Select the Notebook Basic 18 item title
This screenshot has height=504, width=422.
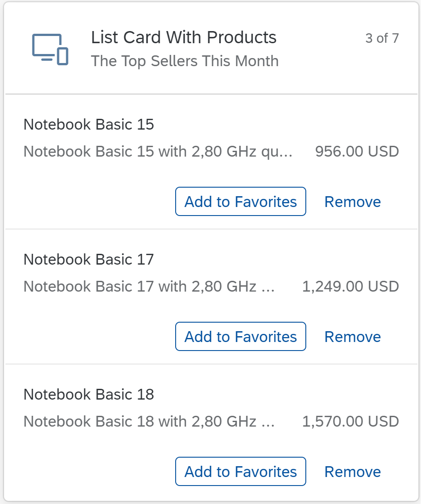[89, 394]
